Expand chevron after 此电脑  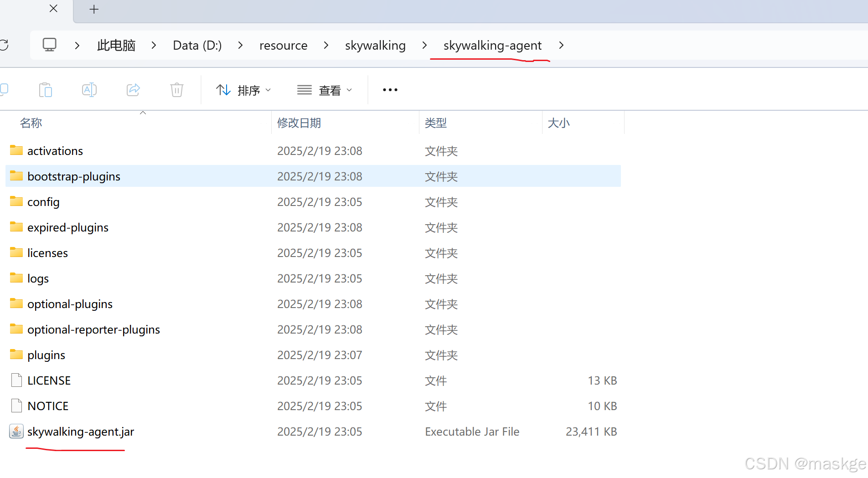pyautogui.click(x=154, y=45)
